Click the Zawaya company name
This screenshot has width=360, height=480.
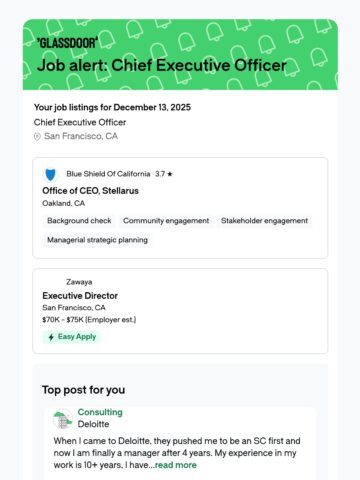(79, 282)
